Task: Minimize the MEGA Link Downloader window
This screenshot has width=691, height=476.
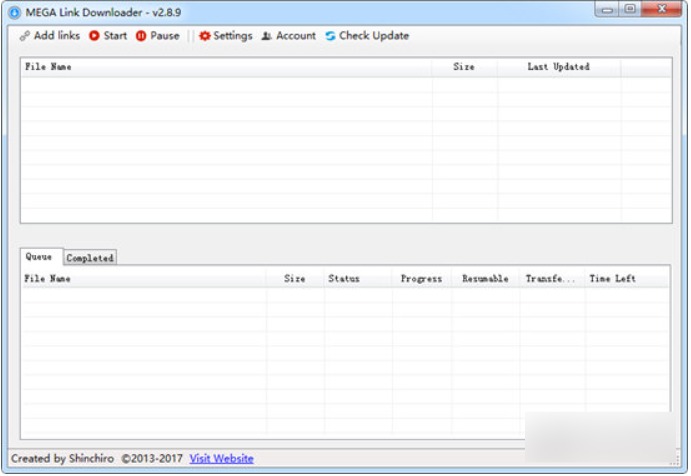Action: 607,10
